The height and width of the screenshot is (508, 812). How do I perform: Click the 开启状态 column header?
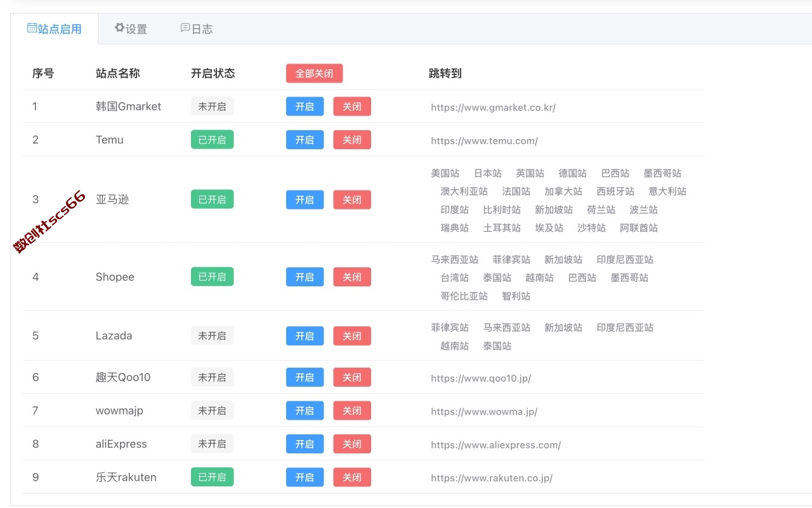point(213,74)
